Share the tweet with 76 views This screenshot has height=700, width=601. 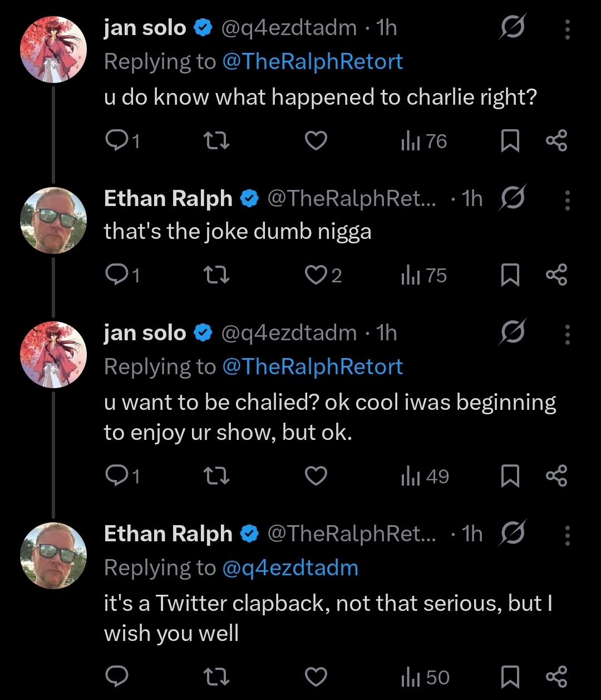556,141
